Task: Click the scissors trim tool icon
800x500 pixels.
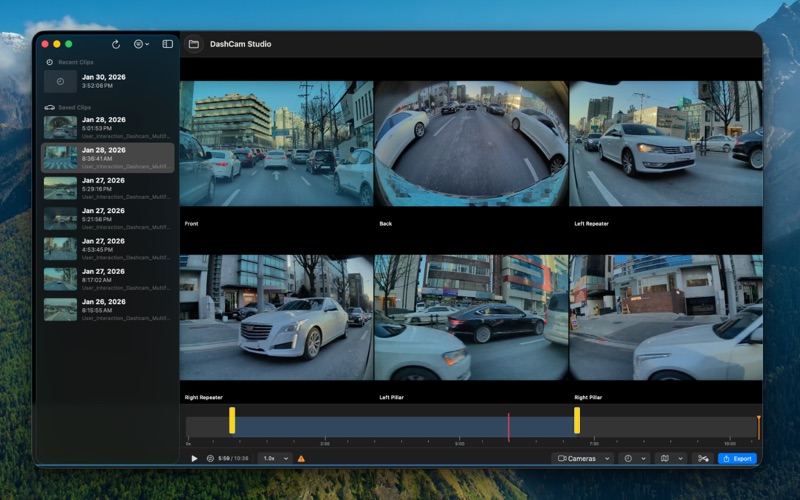Action: coord(703,459)
